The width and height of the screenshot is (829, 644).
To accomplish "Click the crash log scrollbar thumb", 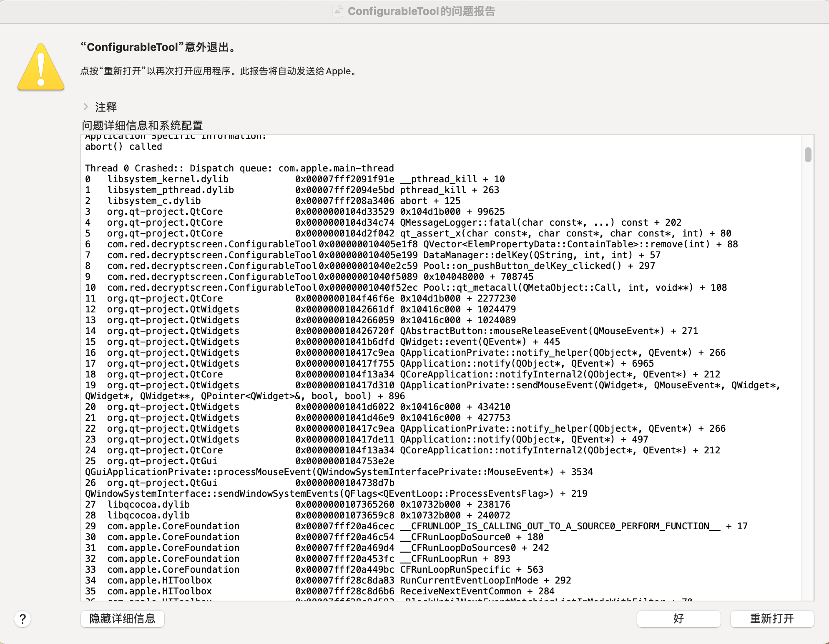I will 808,155.
